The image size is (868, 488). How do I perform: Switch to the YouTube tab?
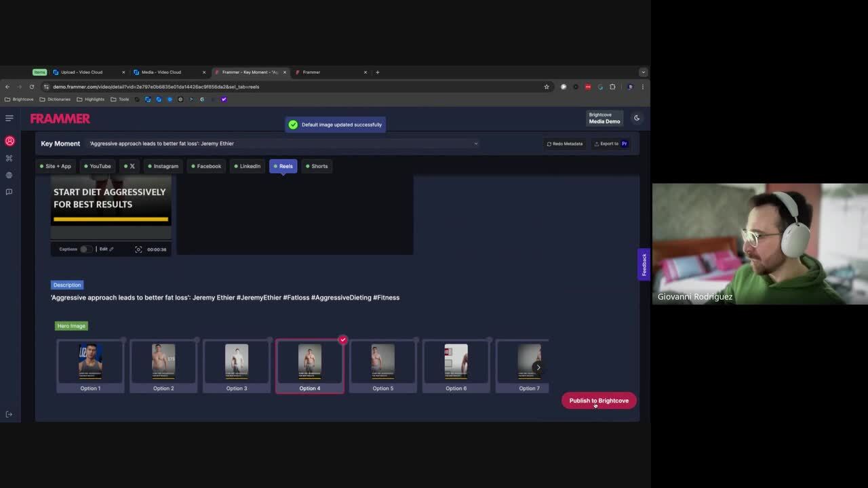point(96,166)
